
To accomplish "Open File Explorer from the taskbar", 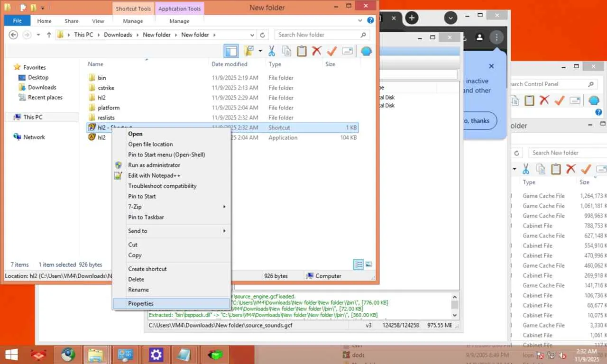I will [x=96, y=354].
